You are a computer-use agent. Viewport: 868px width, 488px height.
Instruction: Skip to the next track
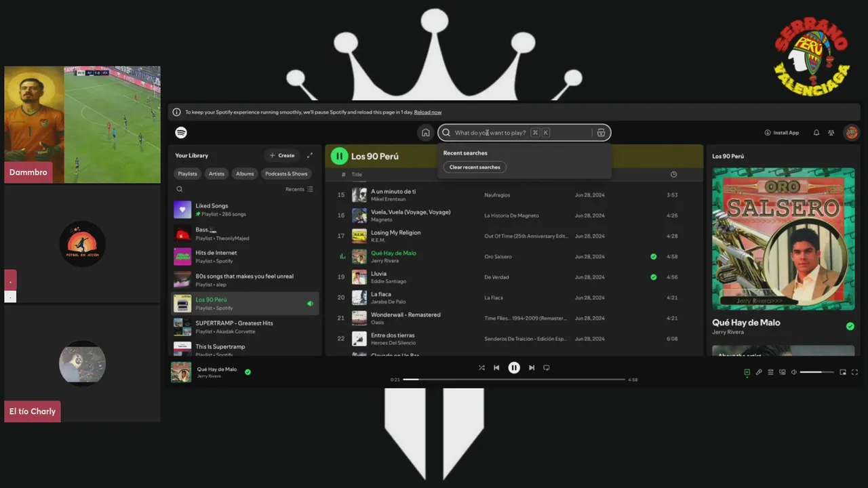pos(532,367)
